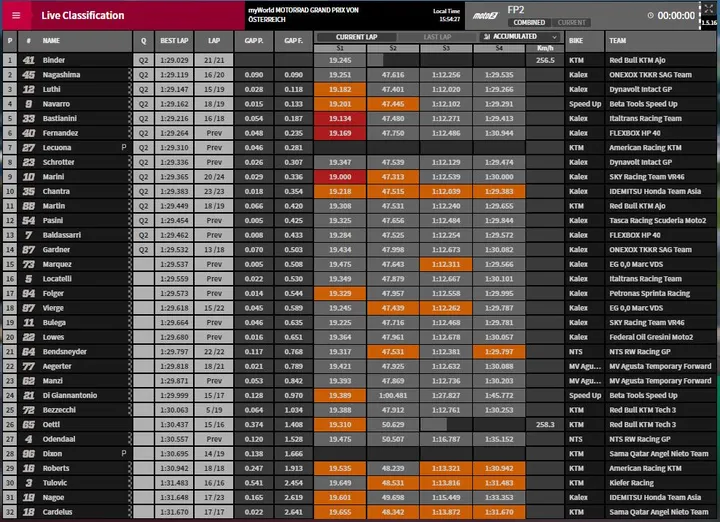
Task: Click the event name myWorld Motorrad Grand Prix
Action: (x=303, y=15)
